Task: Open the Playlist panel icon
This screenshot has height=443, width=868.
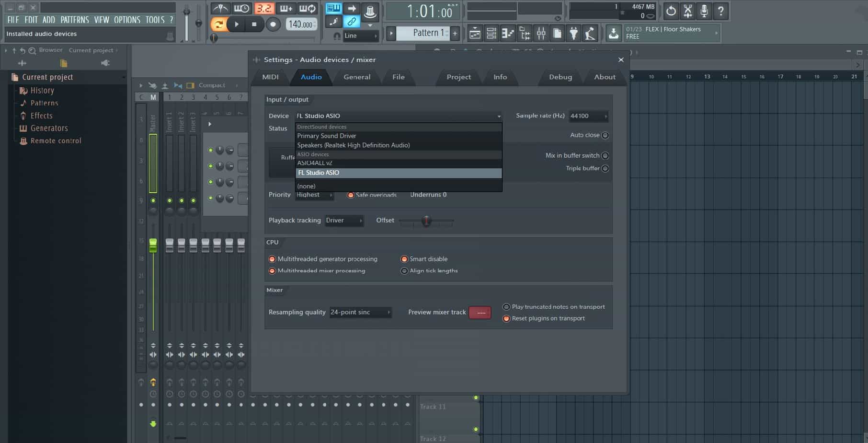Action: point(475,33)
